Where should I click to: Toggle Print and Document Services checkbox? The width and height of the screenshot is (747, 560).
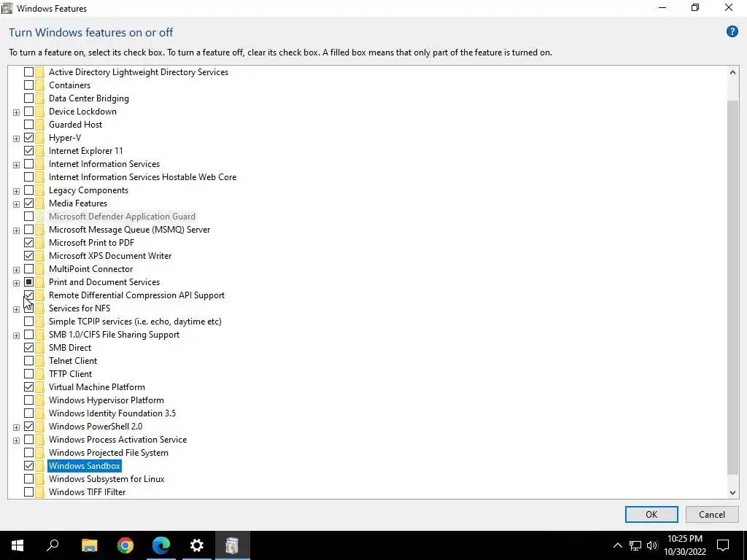(28, 282)
